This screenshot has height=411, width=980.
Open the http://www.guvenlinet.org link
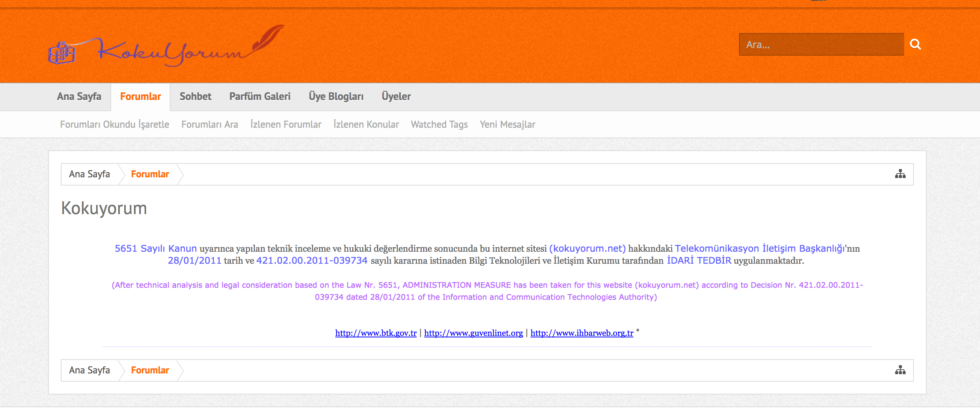click(x=473, y=333)
